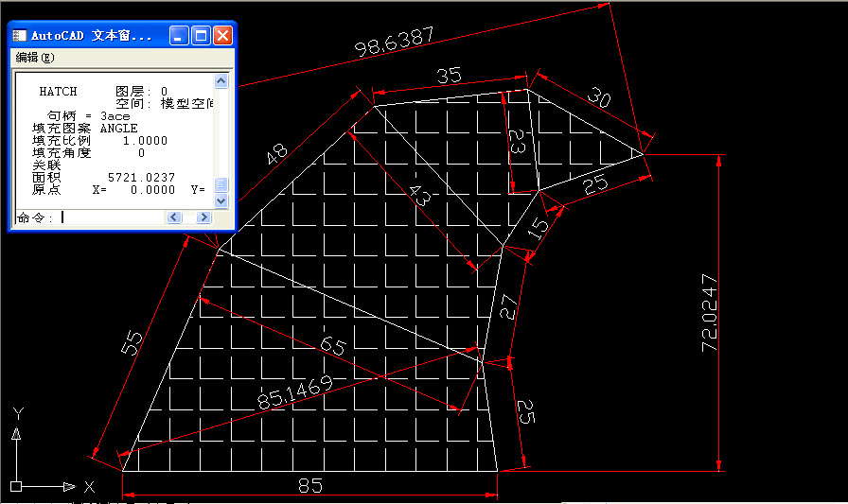The image size is (848, 504).
Task: Close the AutoCAD text window
Action: tap(222, 36)
